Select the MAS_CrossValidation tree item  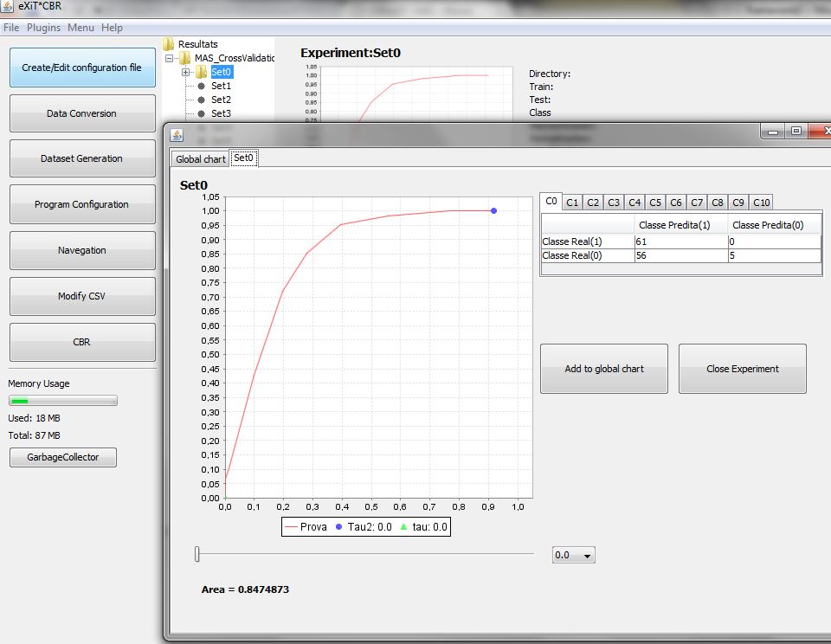[x=235, y=58]
